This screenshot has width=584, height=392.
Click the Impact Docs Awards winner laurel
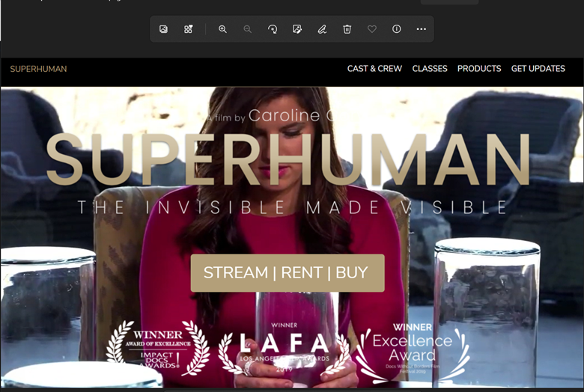coord(158,347)
